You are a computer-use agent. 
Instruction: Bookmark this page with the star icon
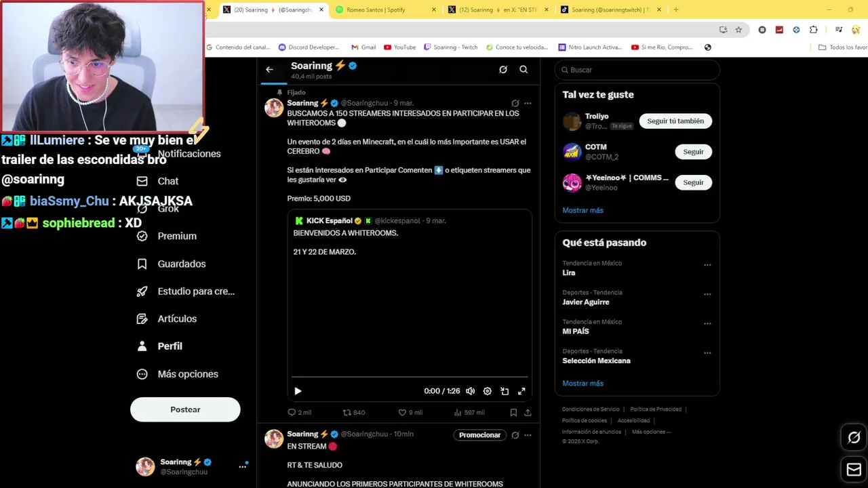[x=738, y=30]
